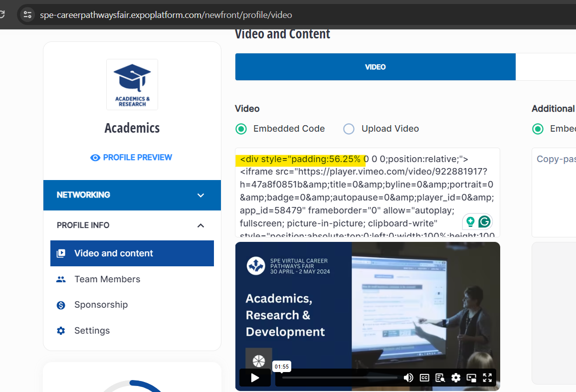The image size is (576, 392).
Task: Click the Academics profile name heading
Action: 132,128
